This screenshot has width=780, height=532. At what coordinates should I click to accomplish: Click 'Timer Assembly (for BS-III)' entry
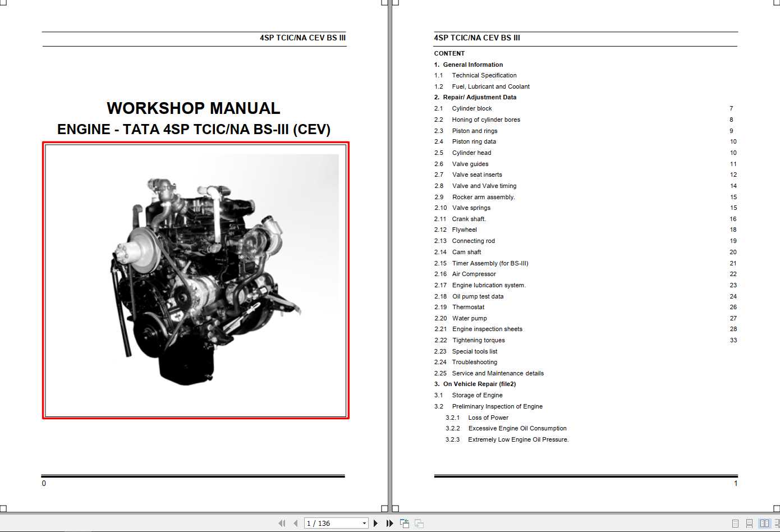click(x=490, y=263)
